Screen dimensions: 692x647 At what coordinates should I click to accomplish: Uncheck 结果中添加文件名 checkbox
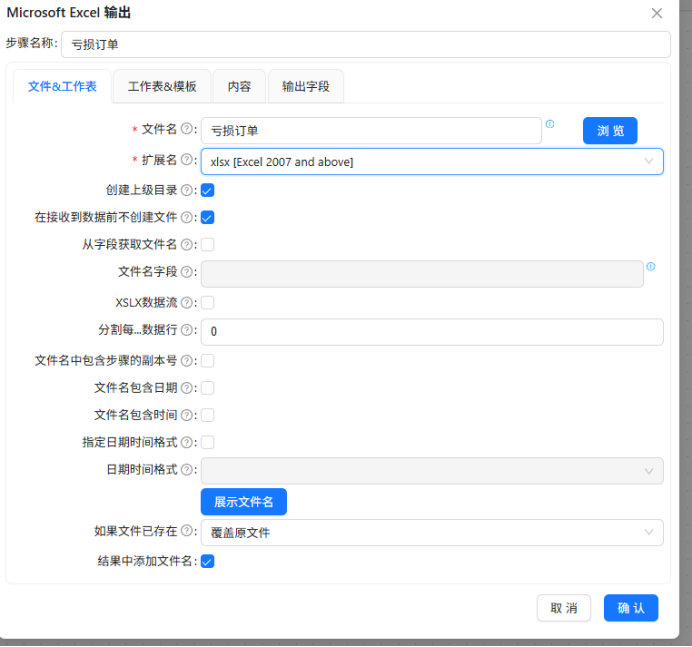coord(207,561)
